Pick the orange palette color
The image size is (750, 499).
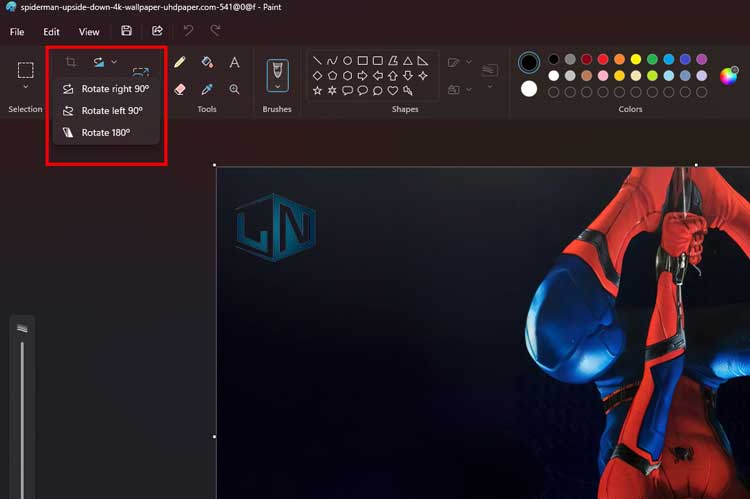point(619,59)
